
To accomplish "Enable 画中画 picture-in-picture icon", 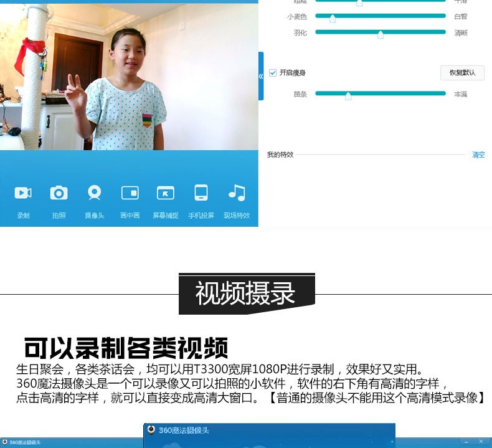I will 130,193.
